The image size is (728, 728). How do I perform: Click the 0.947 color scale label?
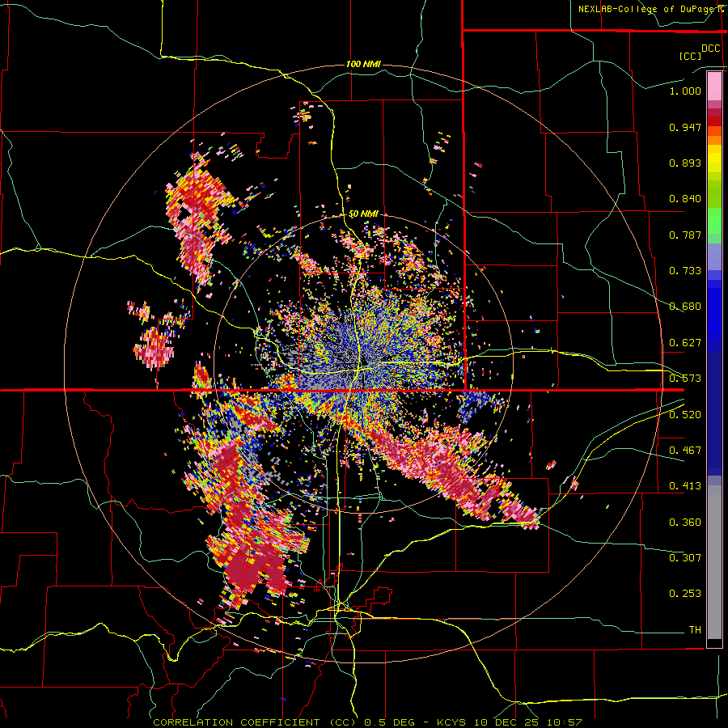[685, 127]
